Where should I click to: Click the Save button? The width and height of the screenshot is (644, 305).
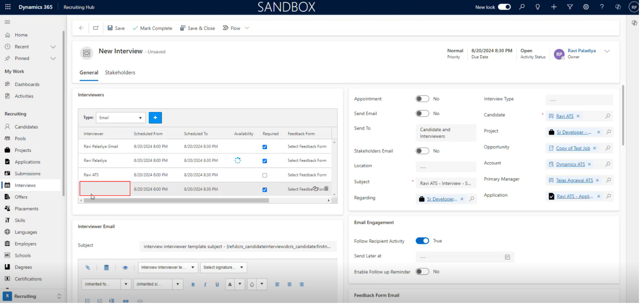point(117,28)
